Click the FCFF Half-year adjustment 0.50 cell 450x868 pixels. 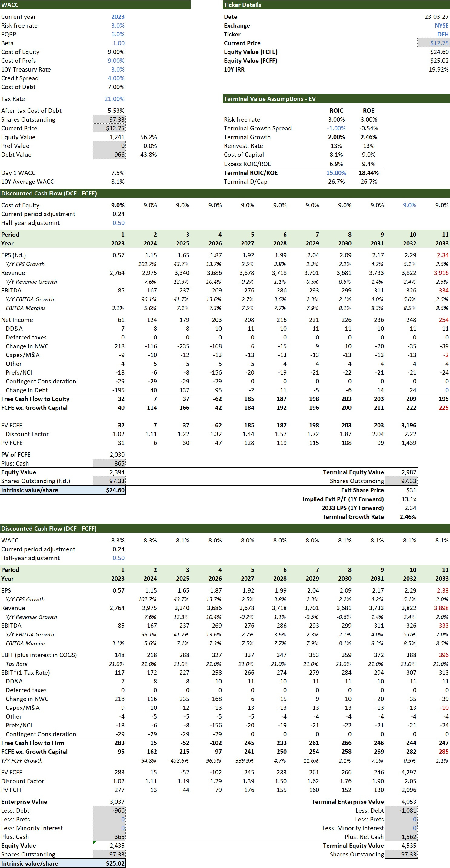(118, 558)
